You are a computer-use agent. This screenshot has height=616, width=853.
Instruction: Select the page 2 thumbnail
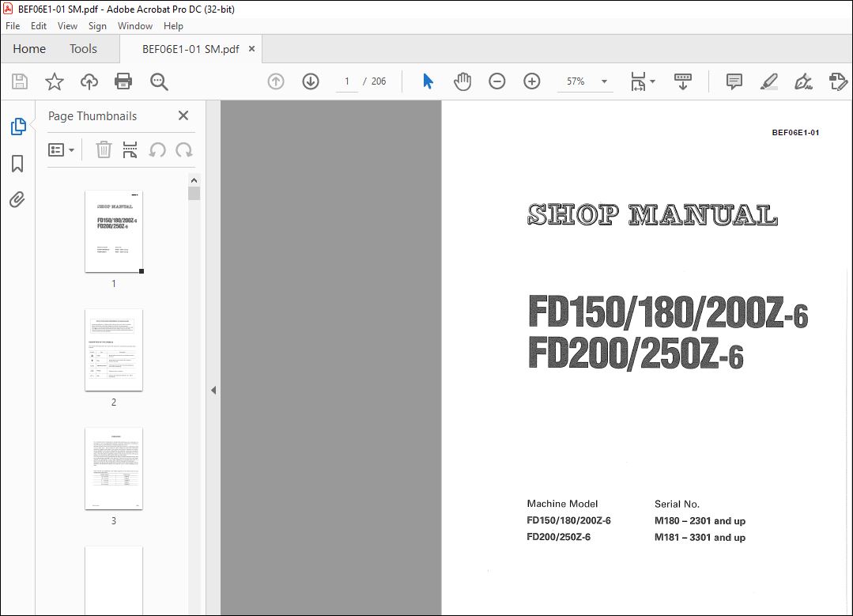(114, 350)
